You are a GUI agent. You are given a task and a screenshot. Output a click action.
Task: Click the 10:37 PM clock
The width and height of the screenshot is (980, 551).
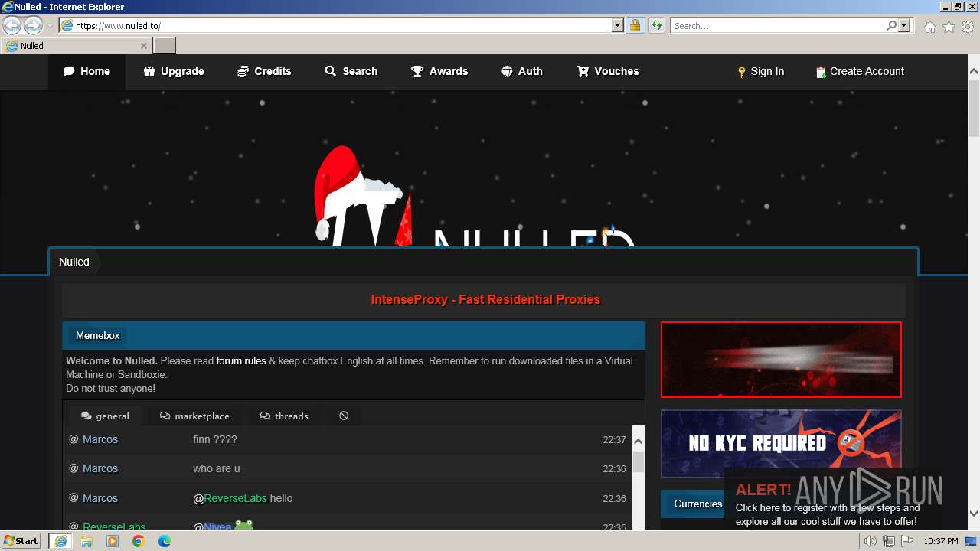point(941,541)
